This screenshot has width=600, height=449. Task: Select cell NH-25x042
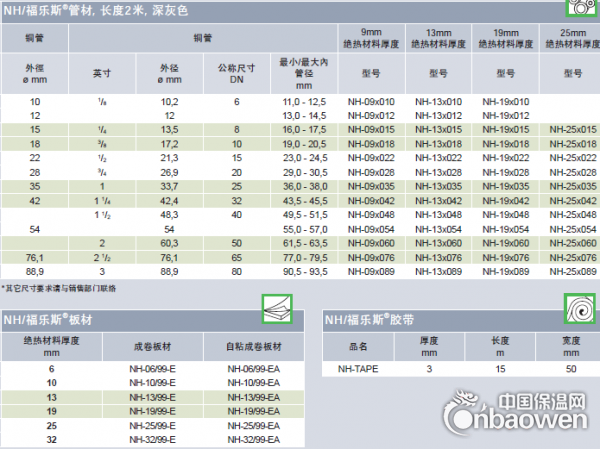click(x=573, y=201)
